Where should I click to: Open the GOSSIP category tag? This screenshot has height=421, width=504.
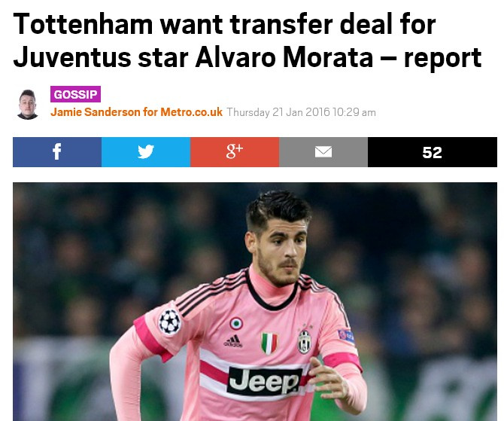(75, 94)
